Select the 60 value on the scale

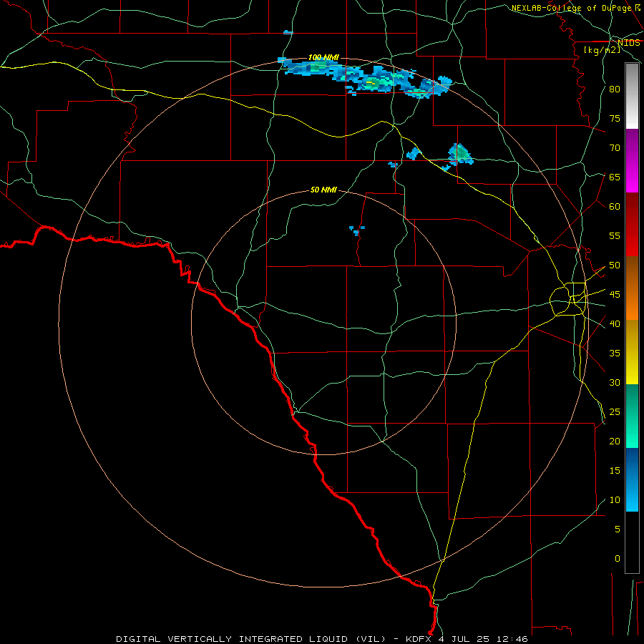(x=615, y=207)
